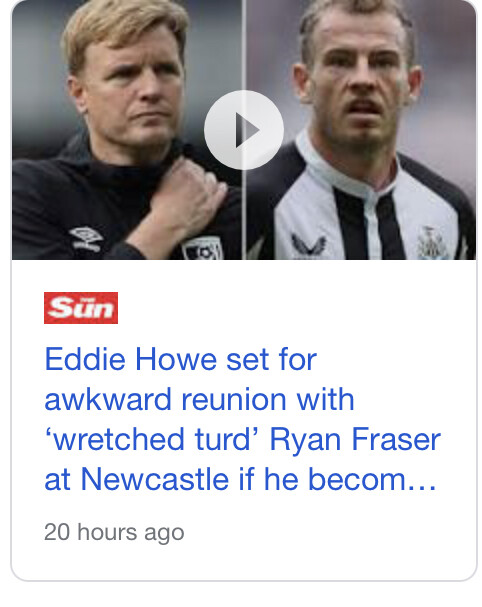Click "if he becom…" at headline end
The height and width of the screenshot is (607, 482).
(x=338, y=480)
